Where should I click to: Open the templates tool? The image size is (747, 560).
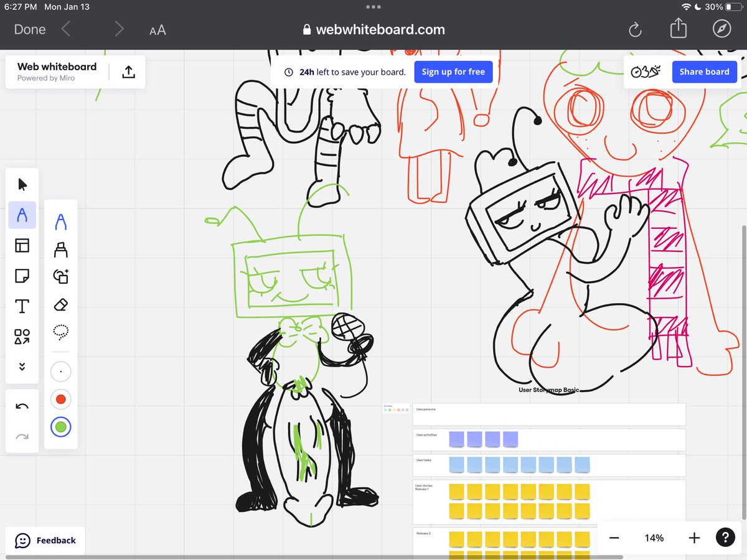tap(22, 246)
